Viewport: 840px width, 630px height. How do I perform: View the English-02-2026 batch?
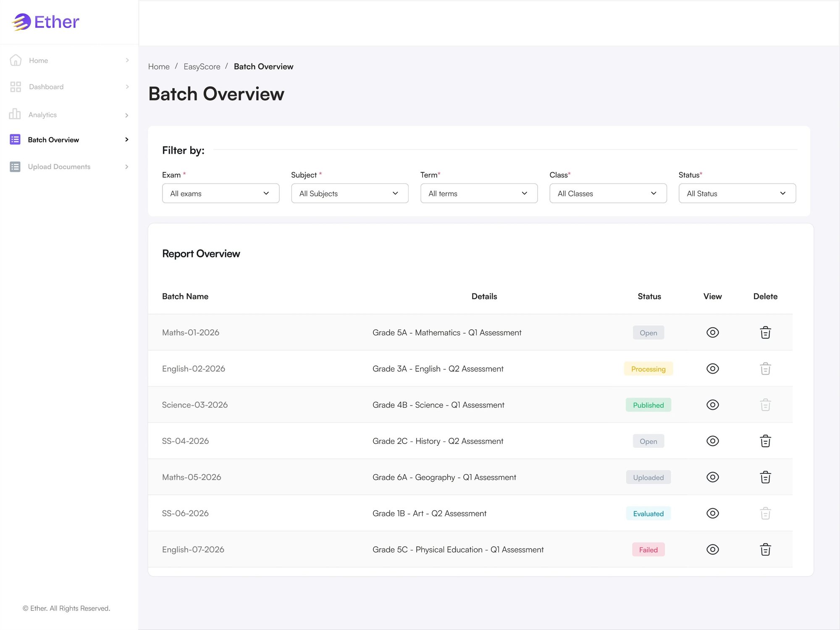[713, 369]
